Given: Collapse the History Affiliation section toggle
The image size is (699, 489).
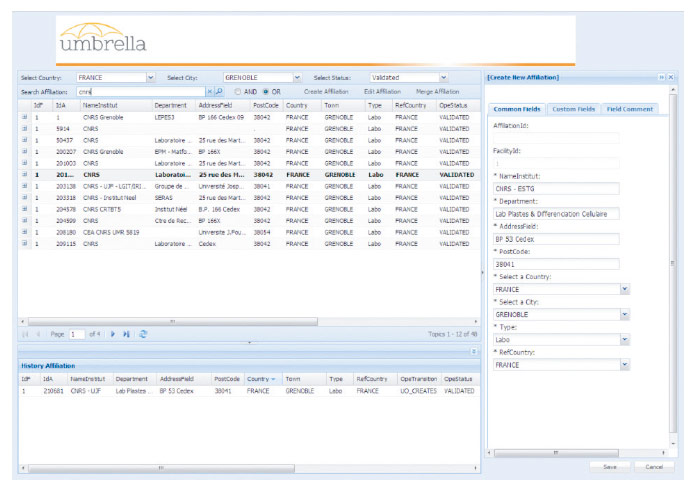Looking at the screenshot, I should click(474, 352).
